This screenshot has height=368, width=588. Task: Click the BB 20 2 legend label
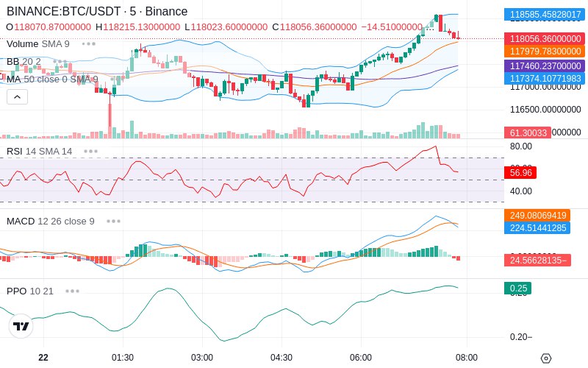pos(24,62)
